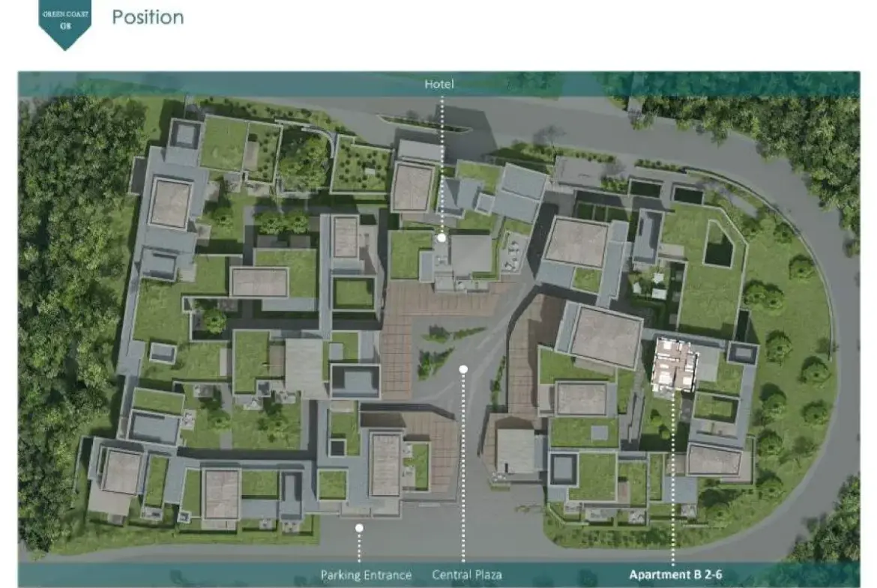Click the "Position" heading text

tap(148, 17)
